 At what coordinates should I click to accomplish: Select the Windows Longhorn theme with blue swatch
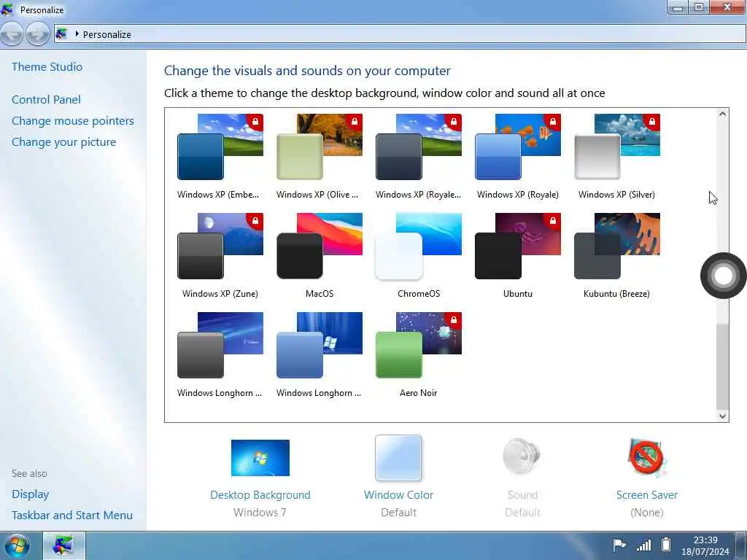pos(320,345)
